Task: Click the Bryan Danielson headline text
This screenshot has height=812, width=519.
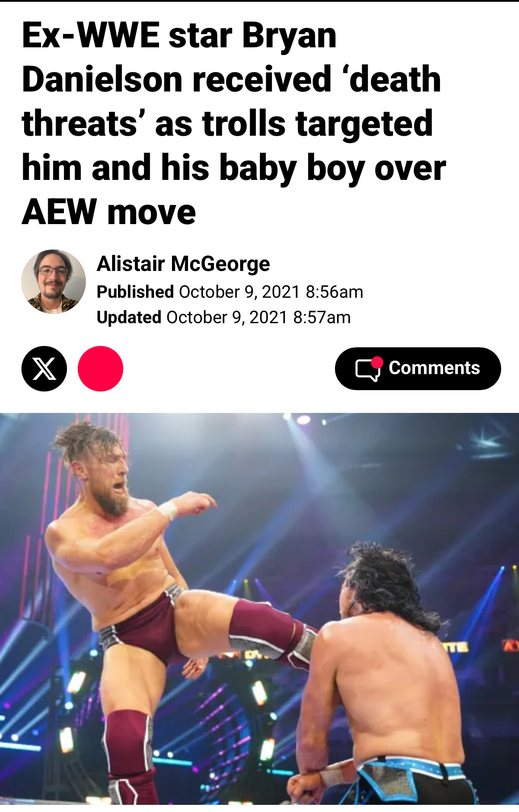Action: coord(234,123)
